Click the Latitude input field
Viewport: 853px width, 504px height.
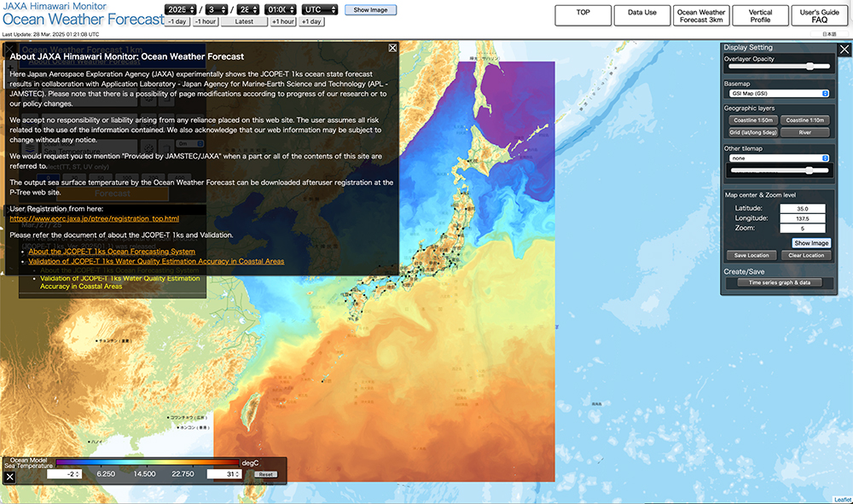tap(803, 208)
